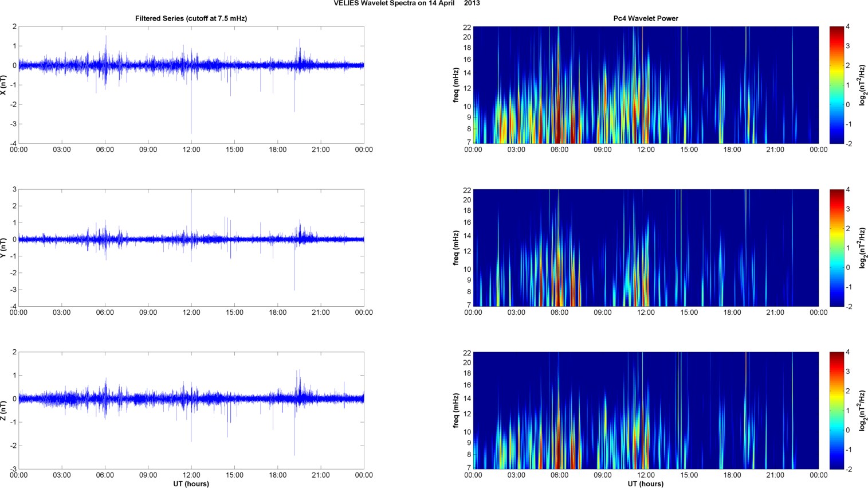Viewport: 868px width, 488px height.
Task: Click the middle wavelet spectrogram panel
Action: 646,248
